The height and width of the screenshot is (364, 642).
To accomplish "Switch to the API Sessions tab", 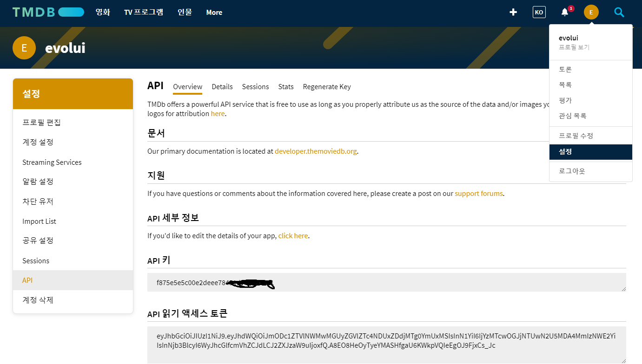I will click(x=255, y=87).
